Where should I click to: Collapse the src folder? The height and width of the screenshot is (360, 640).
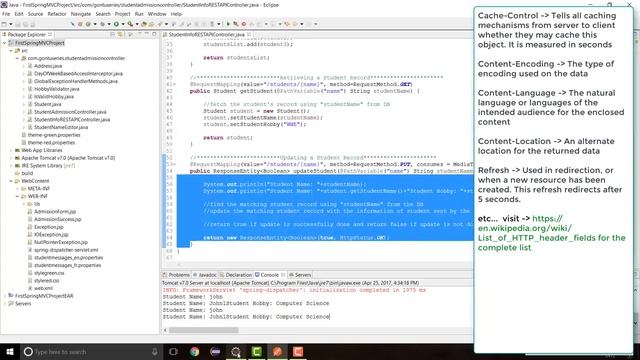11,51
